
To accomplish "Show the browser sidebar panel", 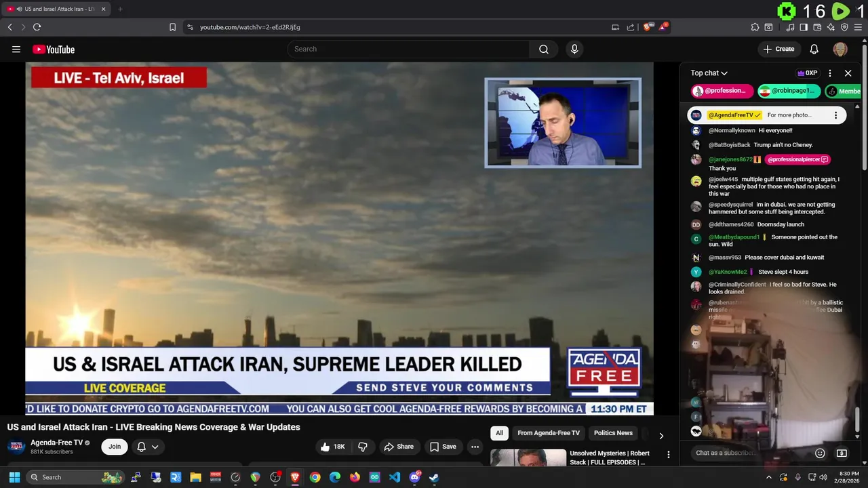I will coord(804,27).
